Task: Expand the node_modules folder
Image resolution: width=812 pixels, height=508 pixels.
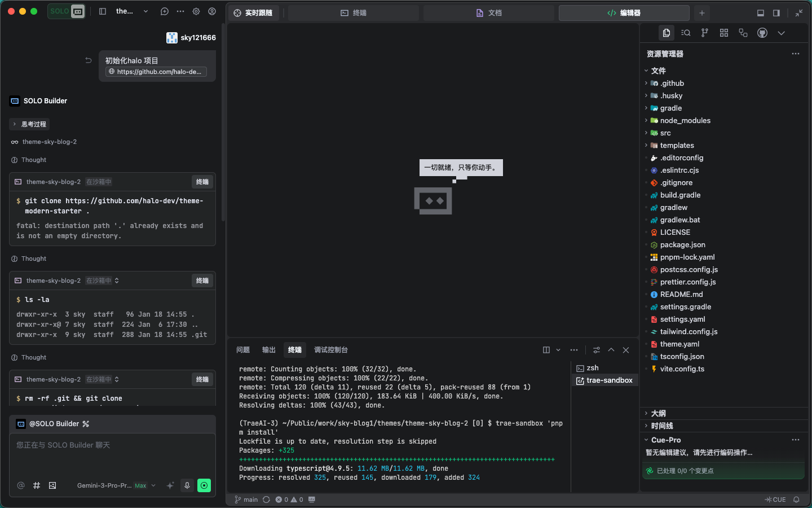Action: [x=685, y=120]
